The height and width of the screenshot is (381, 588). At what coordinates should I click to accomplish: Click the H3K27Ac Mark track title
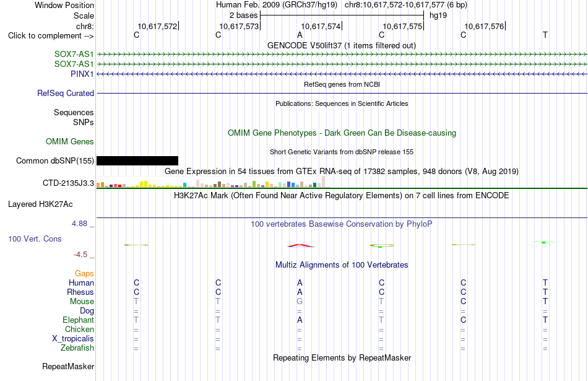(x=341, y=196)
